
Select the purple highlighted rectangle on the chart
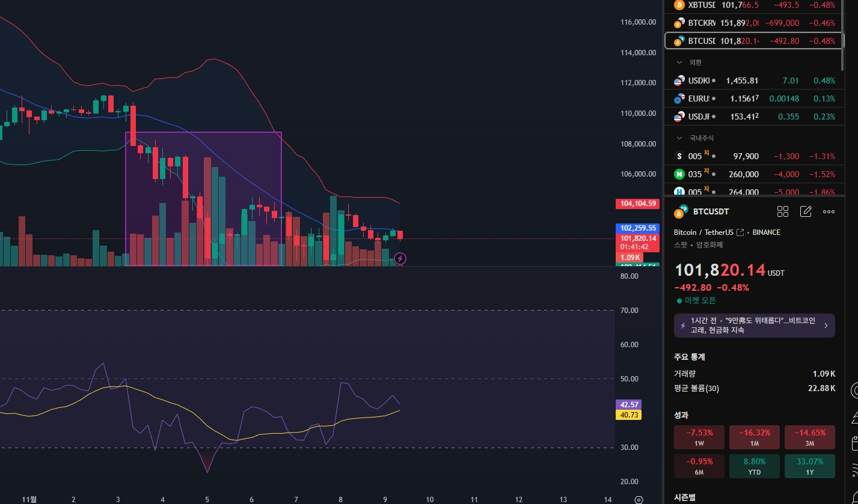point(203,198)
